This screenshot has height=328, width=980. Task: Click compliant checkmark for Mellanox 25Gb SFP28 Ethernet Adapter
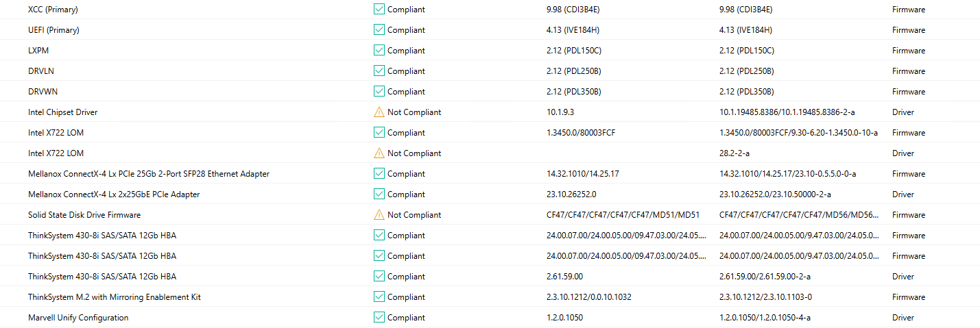coord(379,174)
